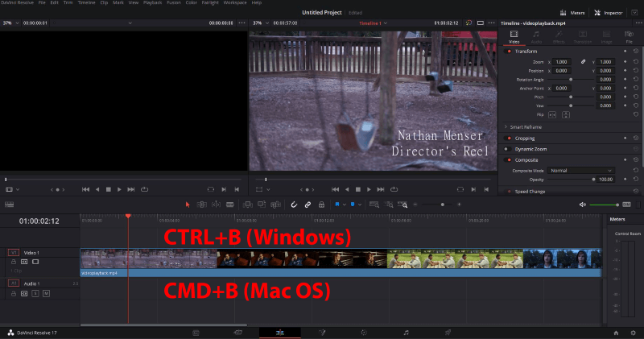Viewport: 644px width, 339px height.
Task: Click the Full Extent Zoom icon
Action: click(x=374, y=205)
